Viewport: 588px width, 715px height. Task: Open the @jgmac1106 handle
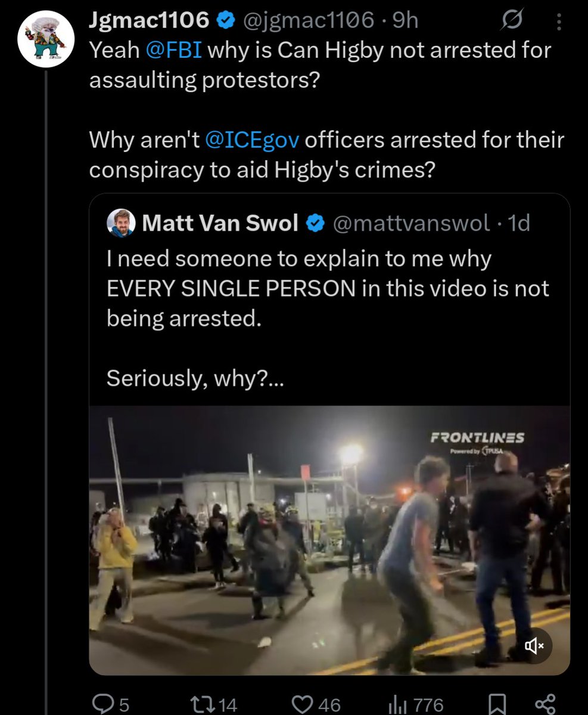click(308, 21)
